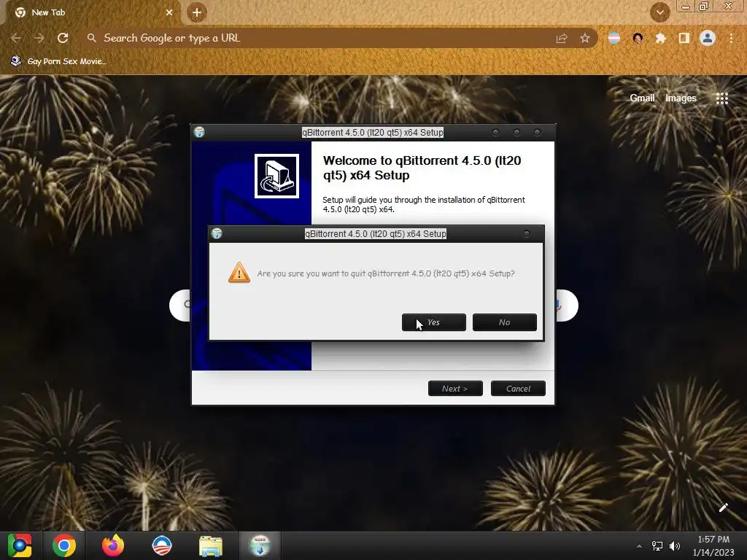
Task: Open the volume control tray icon
Action: click(x=675, y=546)
